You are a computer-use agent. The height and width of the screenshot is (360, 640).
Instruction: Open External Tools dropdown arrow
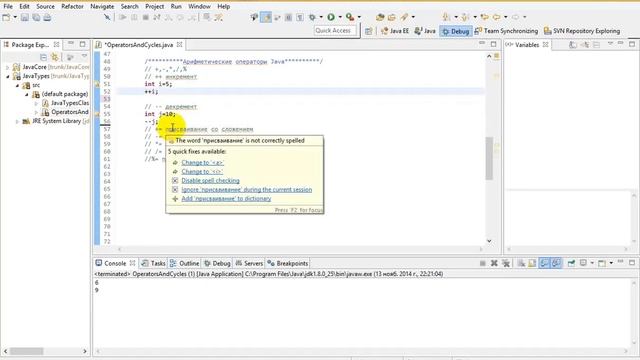pyautogui.click(x=359, y=17)
